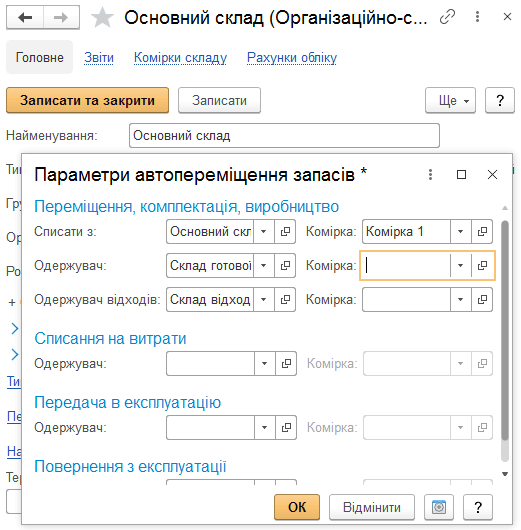
Task: Open Передача в експлуатацію recipient record icon
Action: [x=286, y=428]
